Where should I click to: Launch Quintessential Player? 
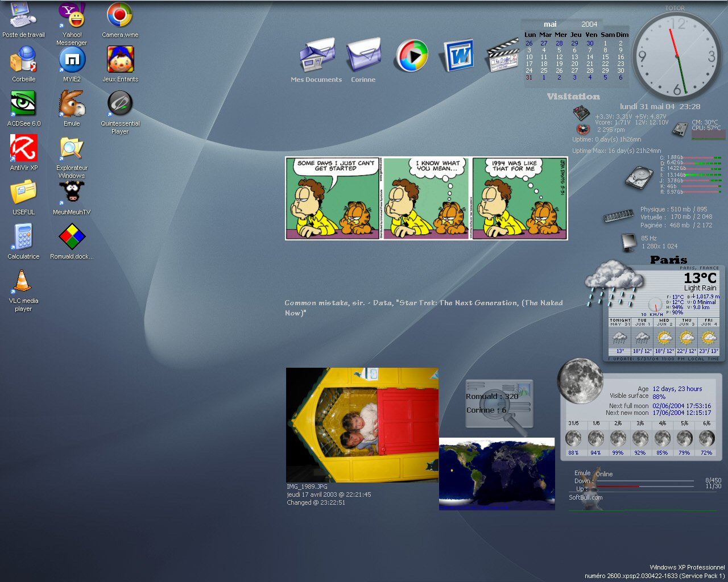[x=120, y=113]
